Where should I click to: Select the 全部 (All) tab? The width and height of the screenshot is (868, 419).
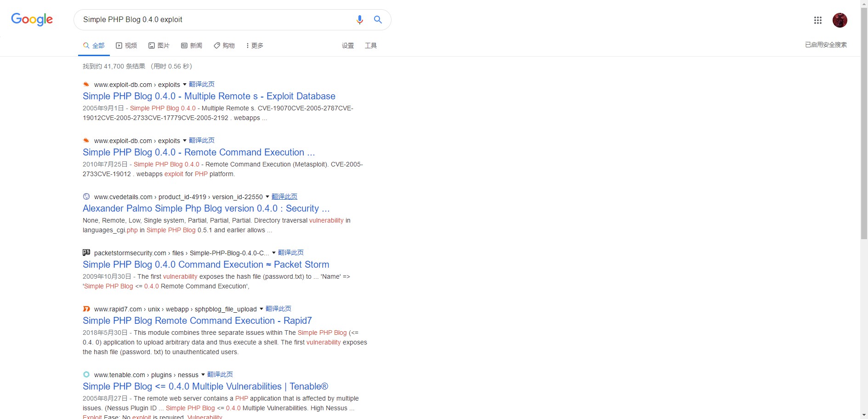pos(94,46)
